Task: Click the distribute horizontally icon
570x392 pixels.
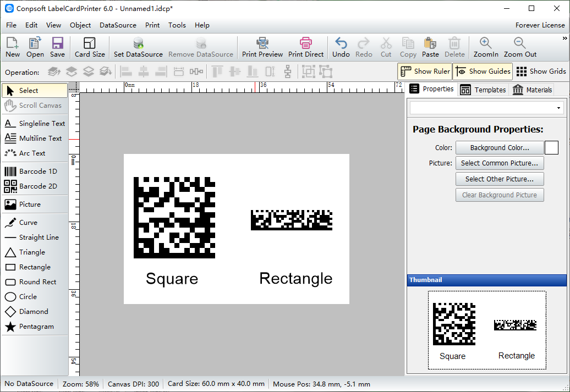Action: coord(196,71)
